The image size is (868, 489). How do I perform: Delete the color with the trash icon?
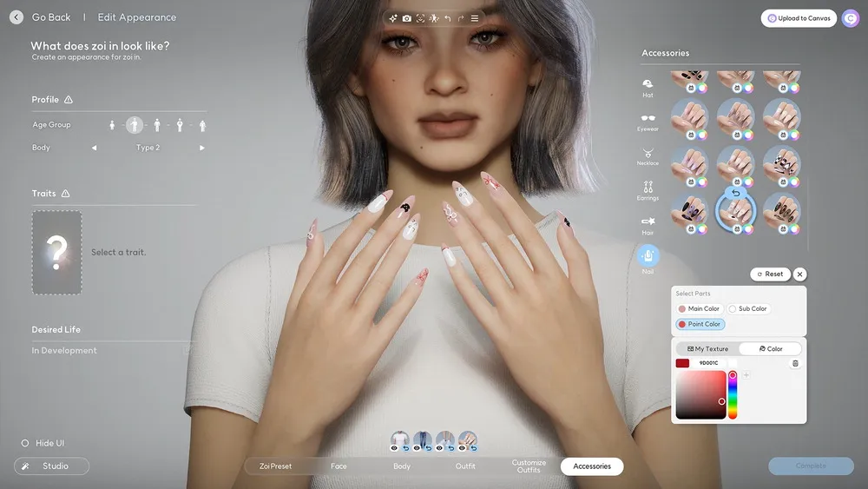(795, 363)
